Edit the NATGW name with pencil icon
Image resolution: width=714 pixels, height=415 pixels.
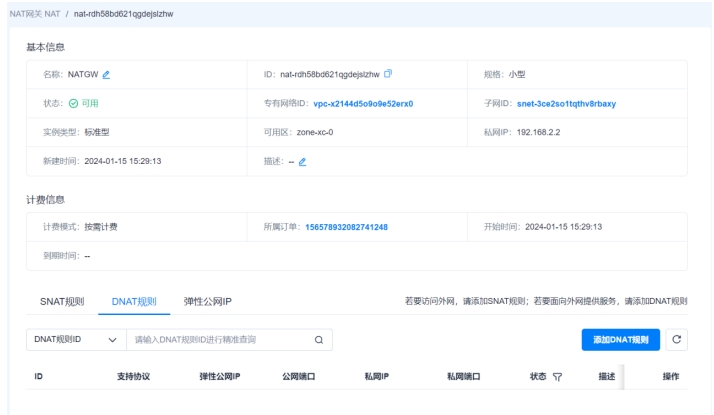pyautogui.click(x=106, y=75)
